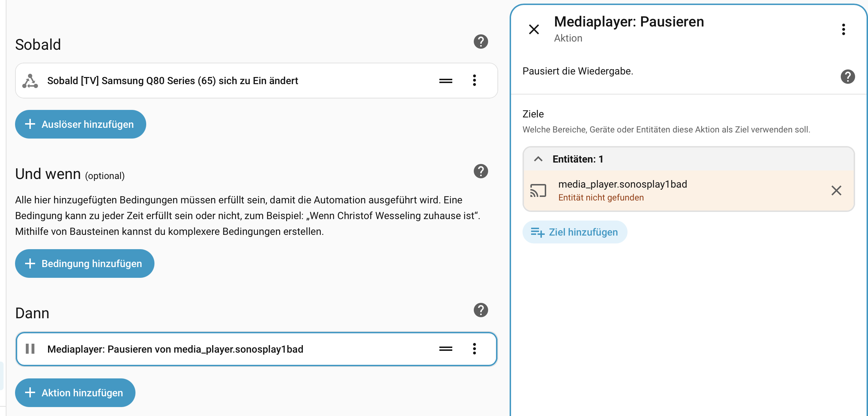Remove media_player.sonosplay1bad entity target
The image size is (868, 416).
coord(836,190)
